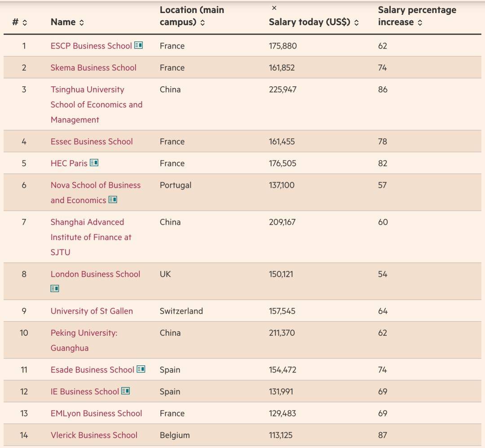Open profile icon next to HEC Paris
The width and height of the screenshot is (485, 448).
coord(94,163)
